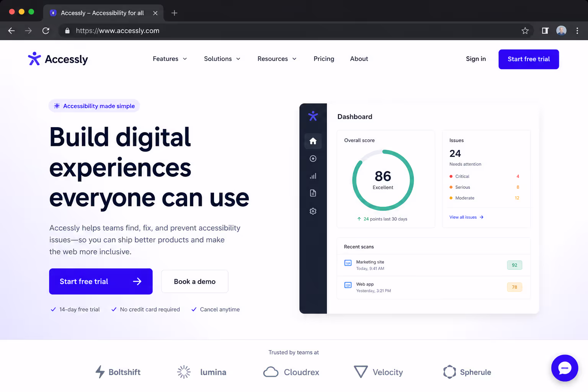Toggle the browser side panel icon
Screen dimensions: 588x392
tap(545, 31)
